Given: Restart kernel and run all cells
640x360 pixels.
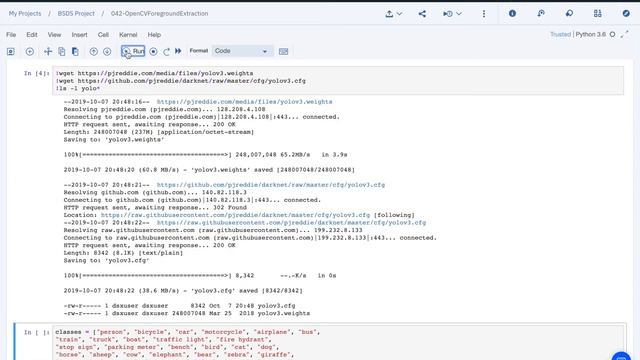Looking at the screenshot, I should coord(178,51).
